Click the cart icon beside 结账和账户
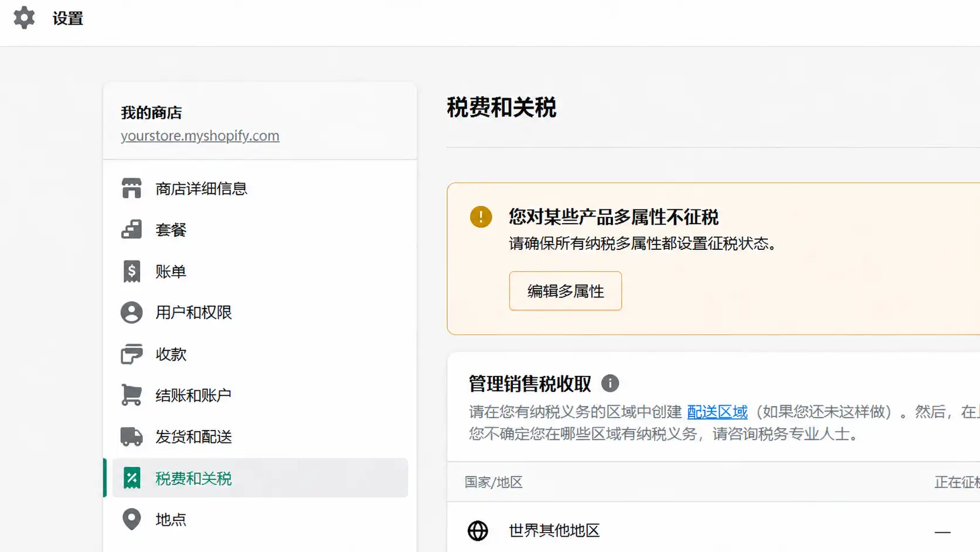This screenshot has width=980, height=552. click(131, 395)
